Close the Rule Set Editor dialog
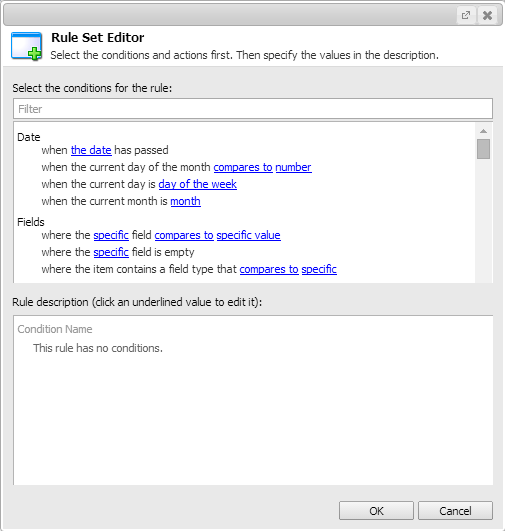 [x=487, y=15]
